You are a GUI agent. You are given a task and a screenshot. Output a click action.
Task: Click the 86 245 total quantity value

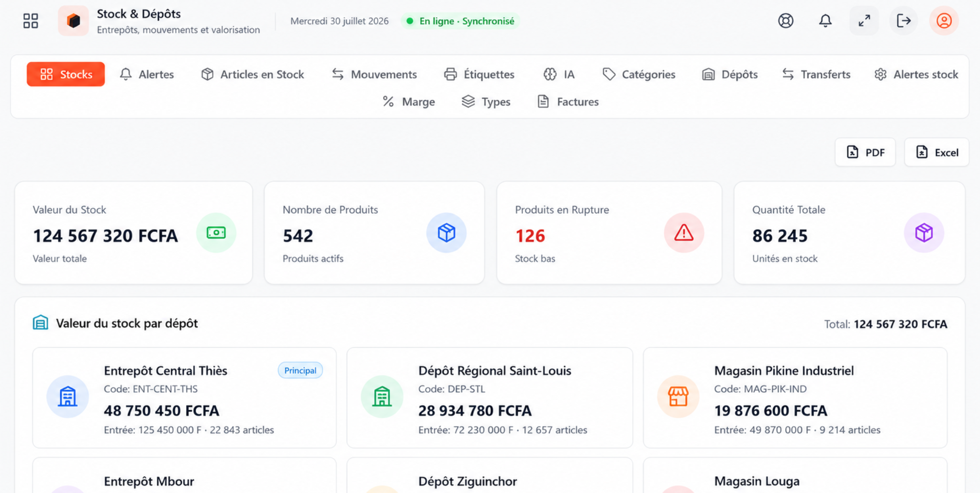coord(780,236)
